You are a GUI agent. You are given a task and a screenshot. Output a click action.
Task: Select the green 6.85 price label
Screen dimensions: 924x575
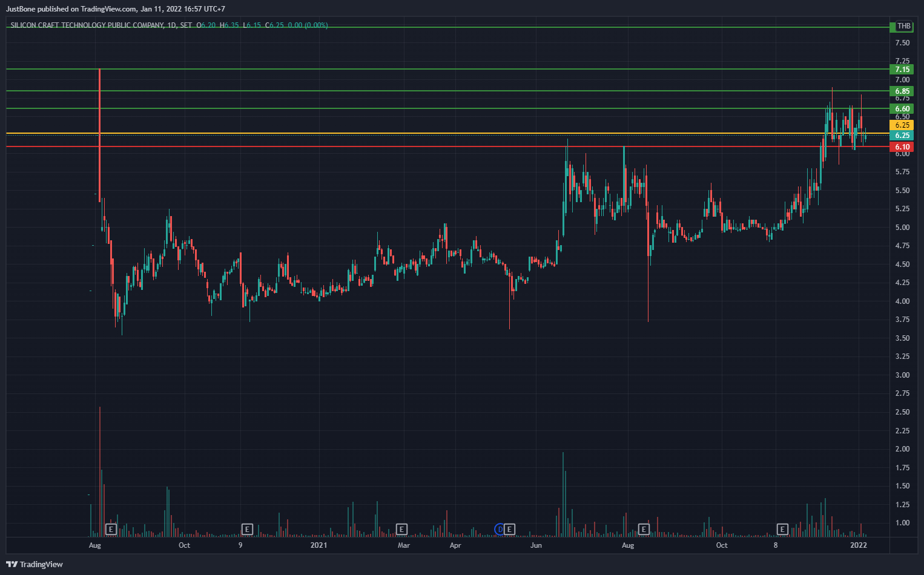coord(902,91)
